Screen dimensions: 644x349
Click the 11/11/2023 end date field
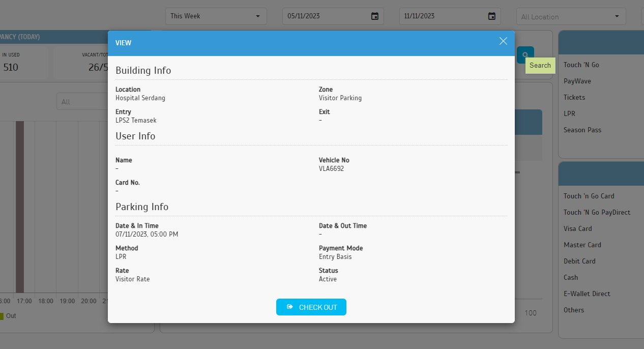tap(450, 16)
